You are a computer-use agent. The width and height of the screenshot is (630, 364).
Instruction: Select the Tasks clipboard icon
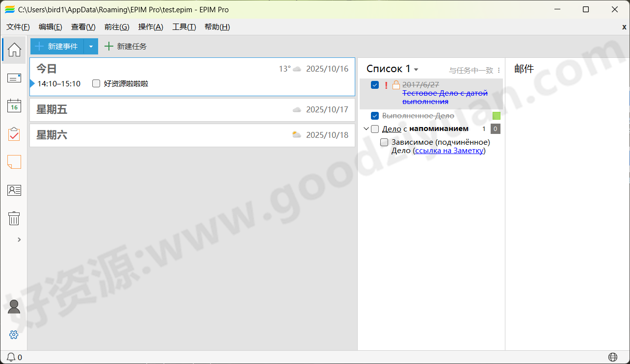[x=14, y=133]
